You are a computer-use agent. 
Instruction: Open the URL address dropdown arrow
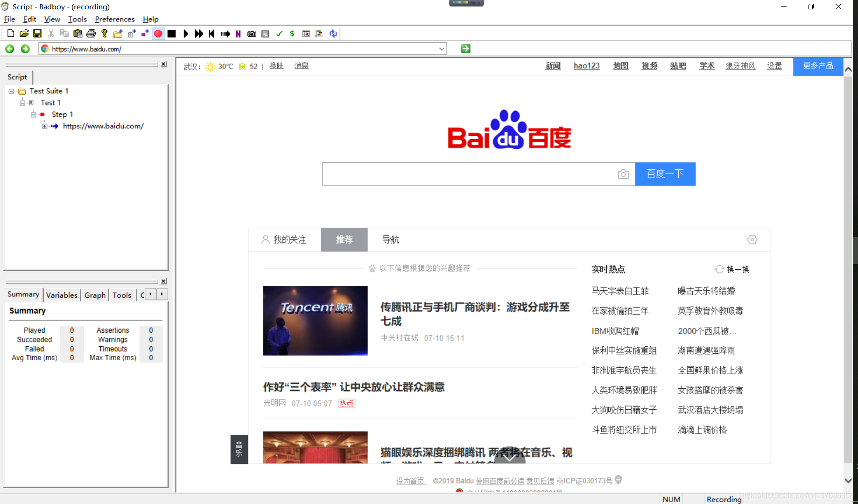[441, 49]
